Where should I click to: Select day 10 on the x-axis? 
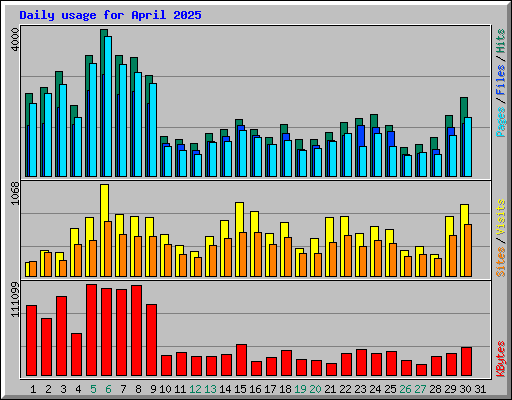tap(165, 389)
